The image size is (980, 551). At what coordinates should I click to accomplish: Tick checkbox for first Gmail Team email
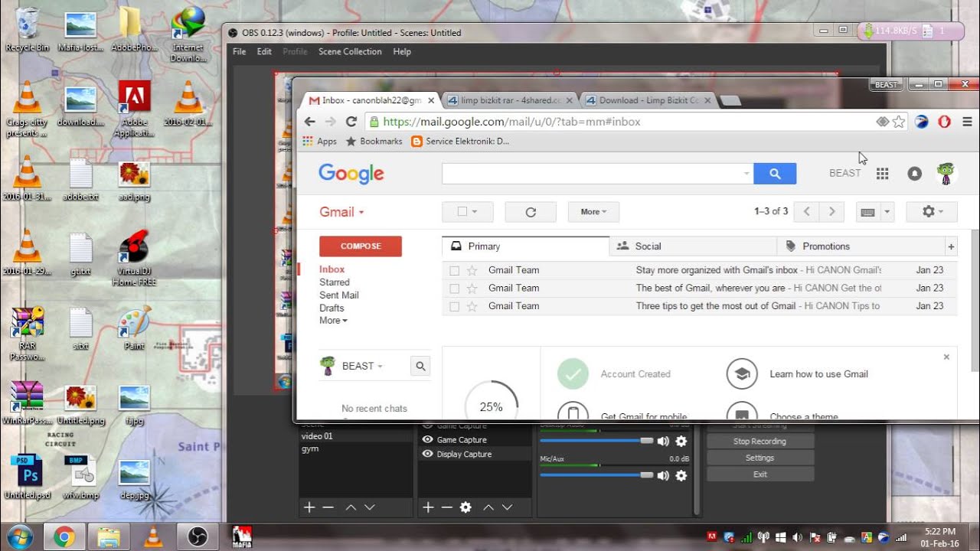pos(454,270)
